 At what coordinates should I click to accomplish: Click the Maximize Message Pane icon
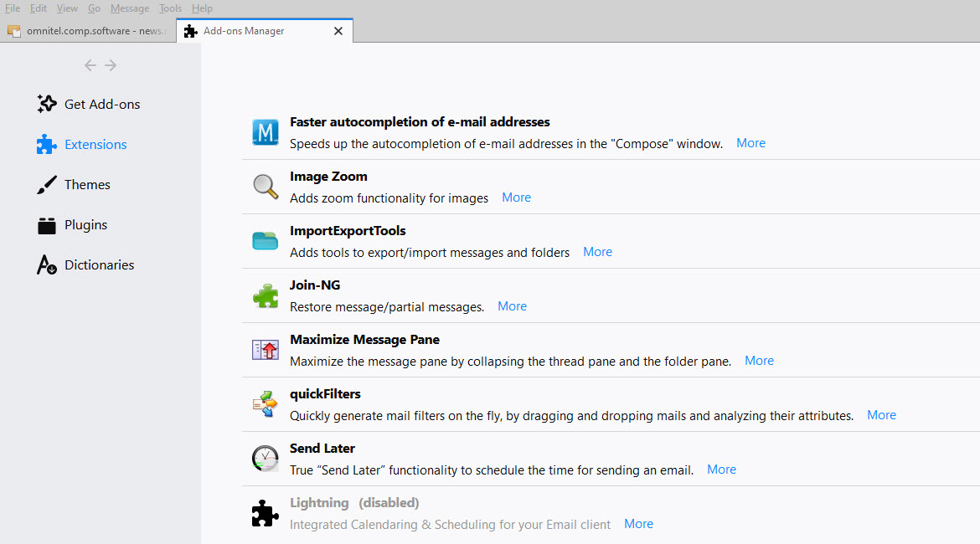coord(266,350)
